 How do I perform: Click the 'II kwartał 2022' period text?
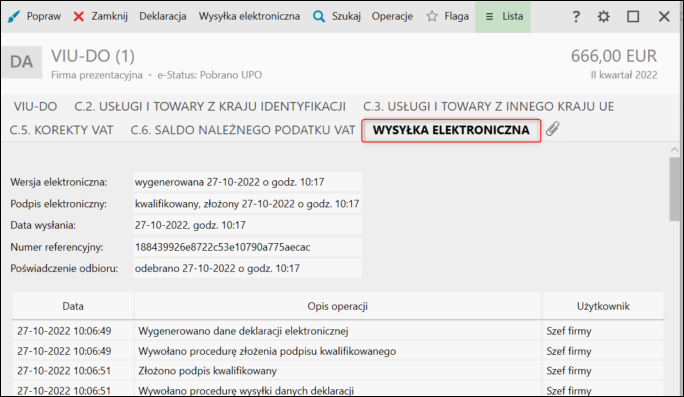[x=624, y=75]
